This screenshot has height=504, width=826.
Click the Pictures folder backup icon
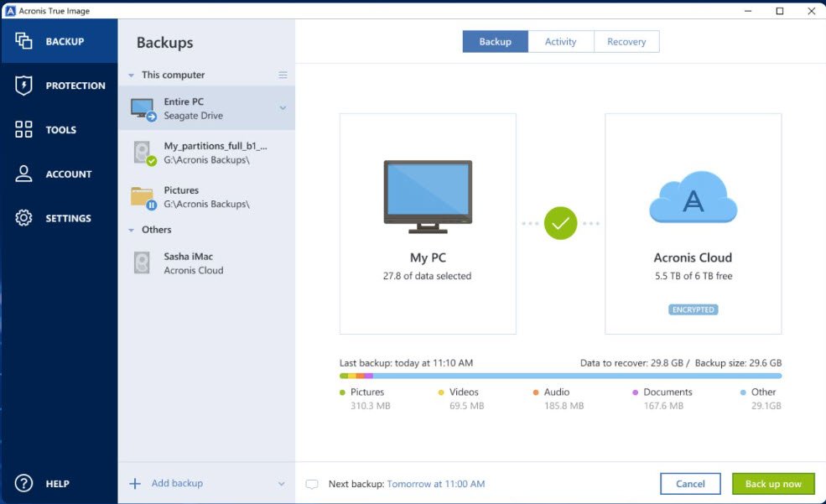143,198
